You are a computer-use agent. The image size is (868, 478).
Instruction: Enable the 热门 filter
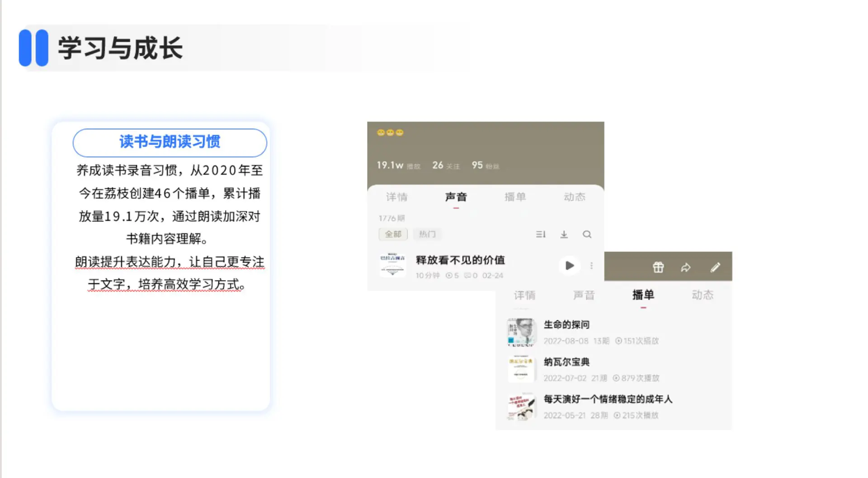(427, 234)
